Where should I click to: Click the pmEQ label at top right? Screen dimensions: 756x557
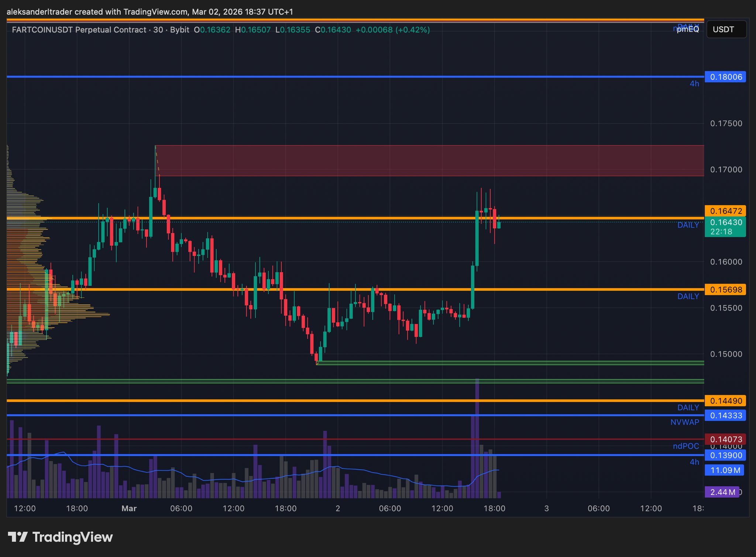pos(688,30)
